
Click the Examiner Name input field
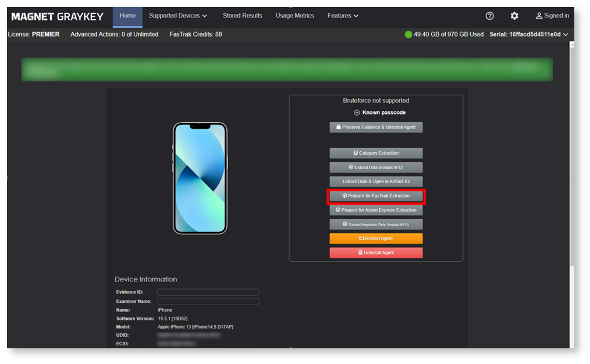pyautogui.click(x=208, y=301)
